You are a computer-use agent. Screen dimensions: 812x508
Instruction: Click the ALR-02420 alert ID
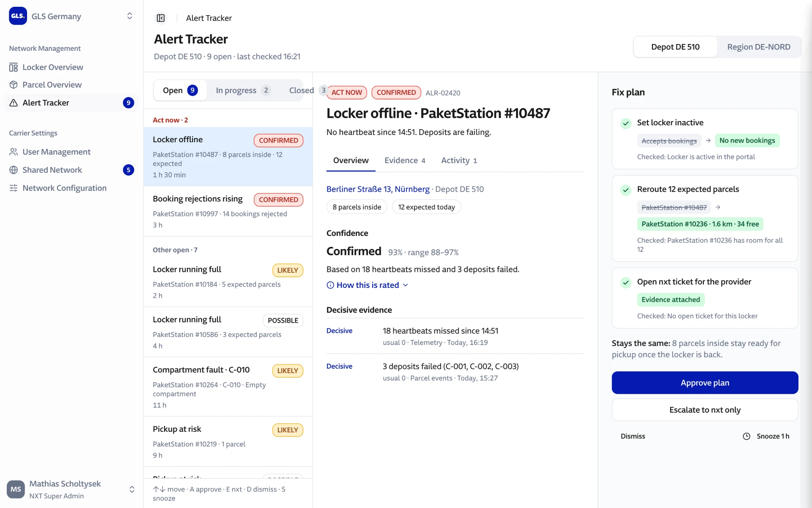point(443,93)
